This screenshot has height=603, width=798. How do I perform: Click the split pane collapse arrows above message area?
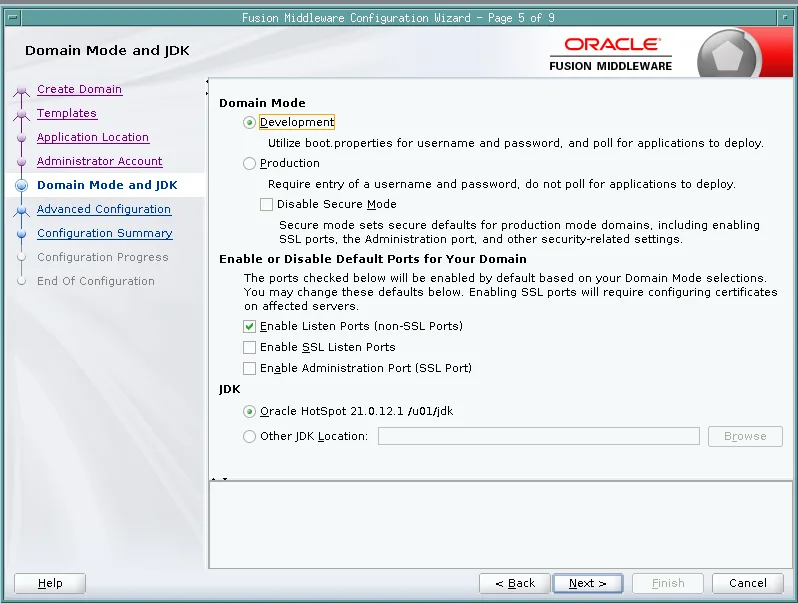[219, 478]
